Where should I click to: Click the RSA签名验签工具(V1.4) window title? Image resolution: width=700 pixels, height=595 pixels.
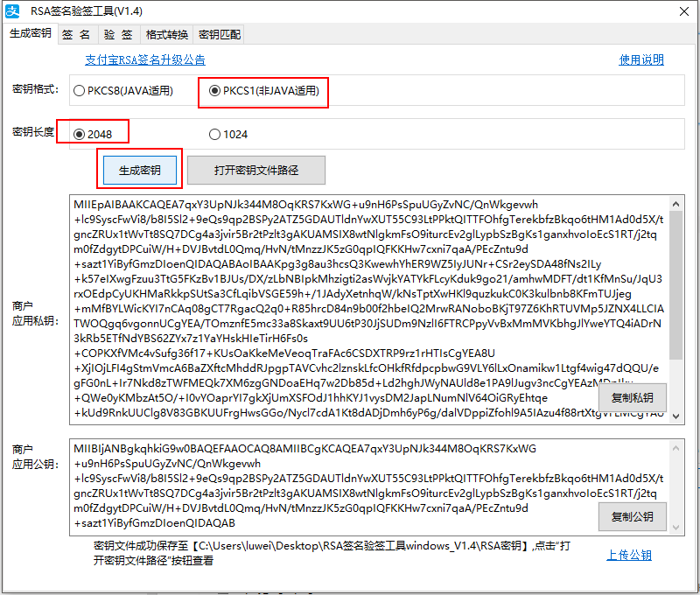87,11
